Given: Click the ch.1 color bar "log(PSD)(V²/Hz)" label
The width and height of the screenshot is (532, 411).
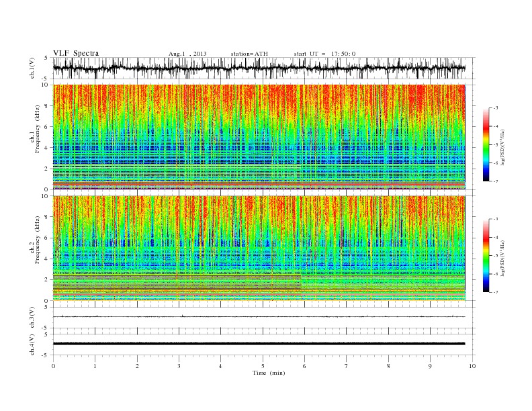Looking at the screenshot, I should pos(503,147).
